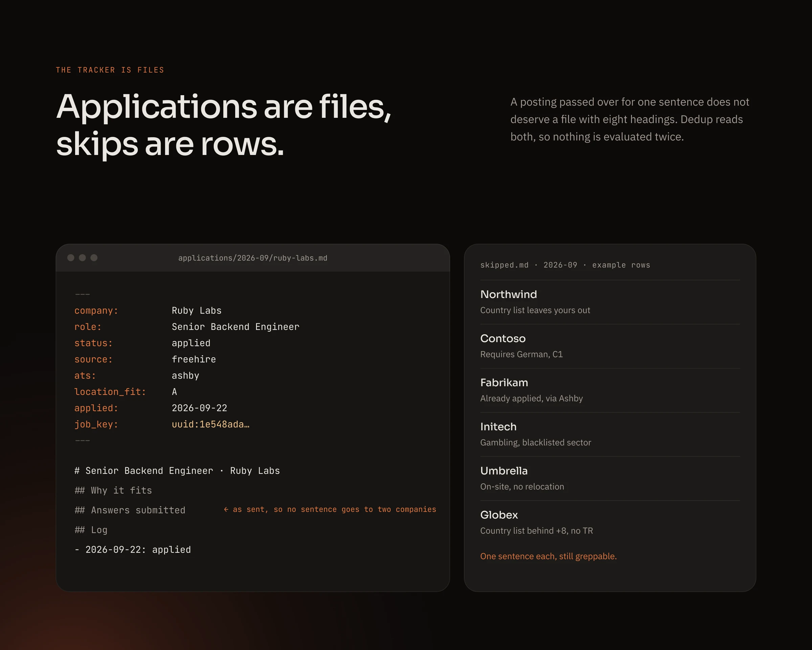Click the 'job_key:' key

point(96,424)
